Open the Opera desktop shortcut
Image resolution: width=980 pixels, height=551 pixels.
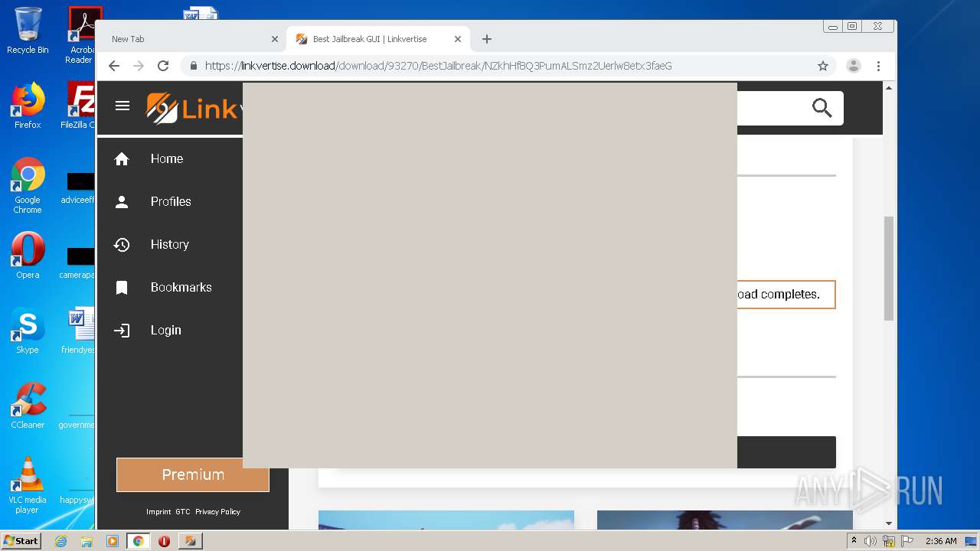28,255
